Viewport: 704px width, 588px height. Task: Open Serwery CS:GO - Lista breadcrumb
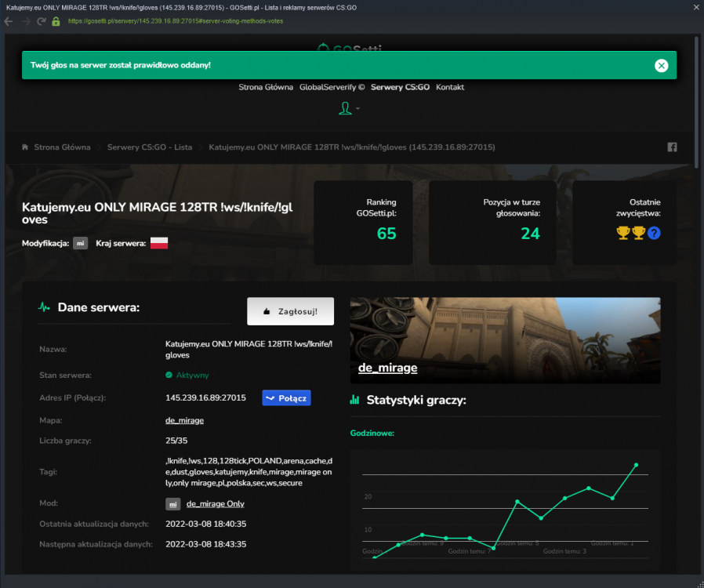(150, 147)
